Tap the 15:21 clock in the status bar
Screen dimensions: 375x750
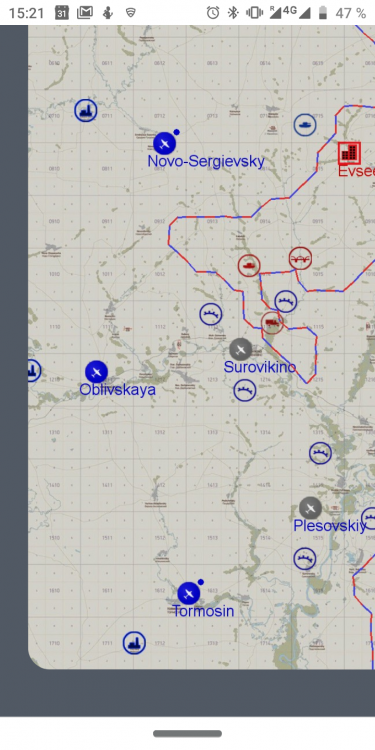(x=26, y=13)
